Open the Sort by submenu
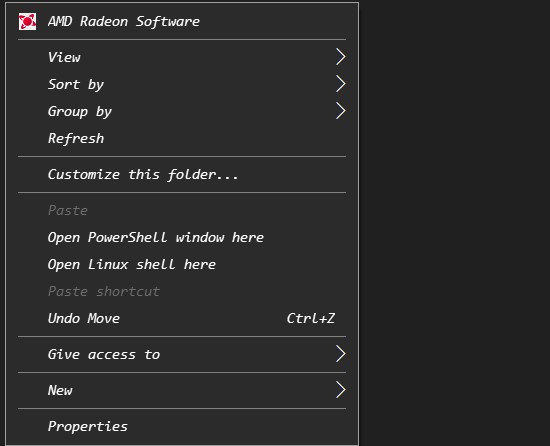 point(182,84)
